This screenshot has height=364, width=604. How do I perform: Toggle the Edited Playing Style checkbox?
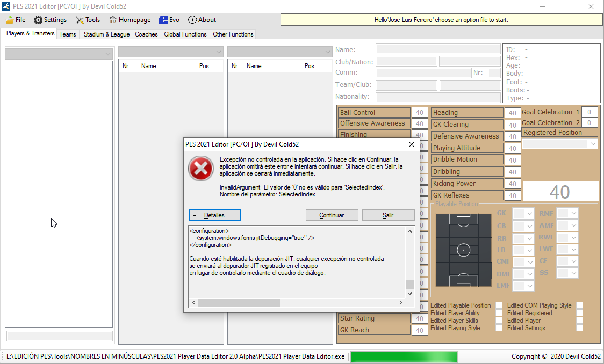point(499,328)
